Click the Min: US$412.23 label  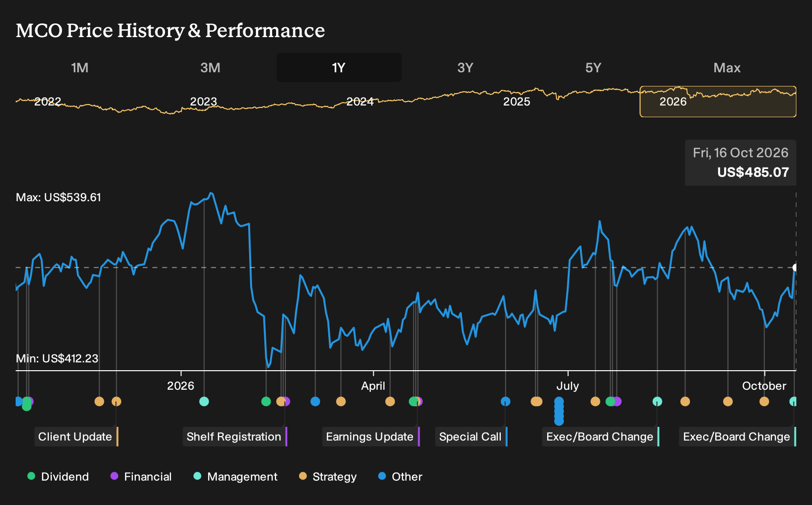click(57, 358)
